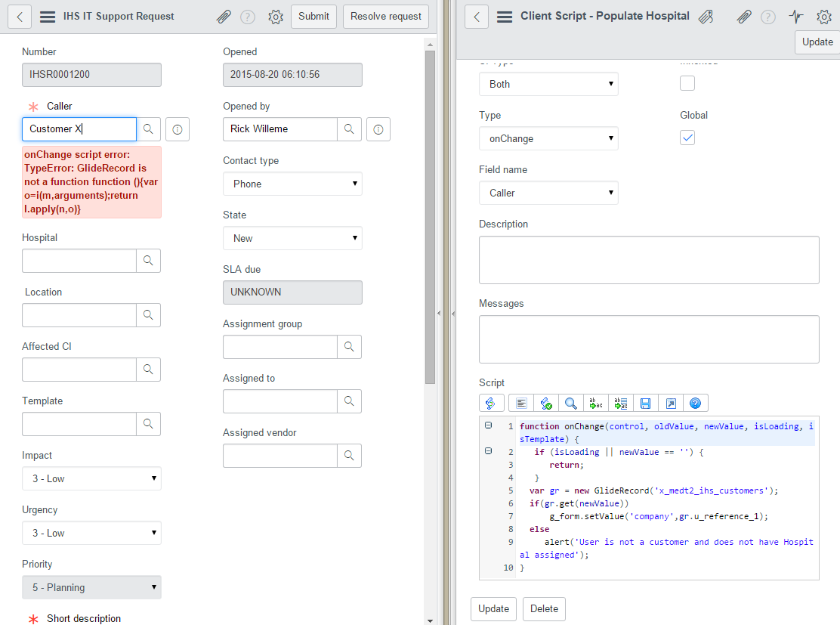Open the script full screen arrow icon
The image size is (840, 625).
pos(671,403)
